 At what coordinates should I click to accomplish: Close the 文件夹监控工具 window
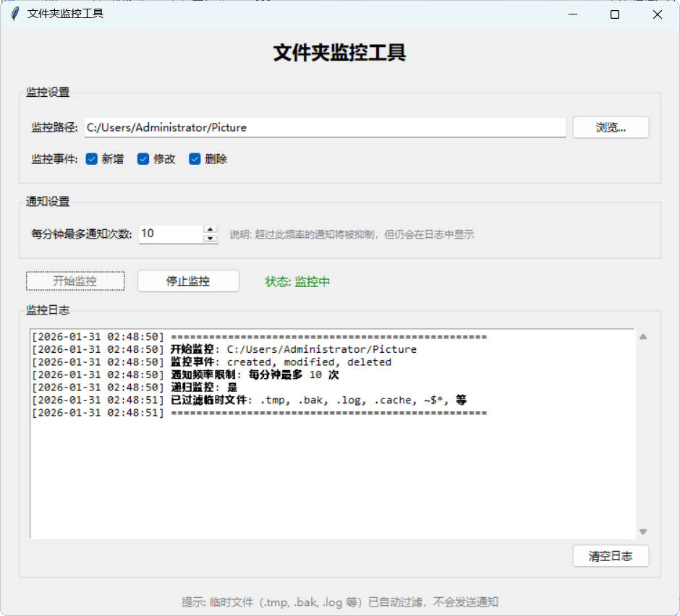point(657,14)
